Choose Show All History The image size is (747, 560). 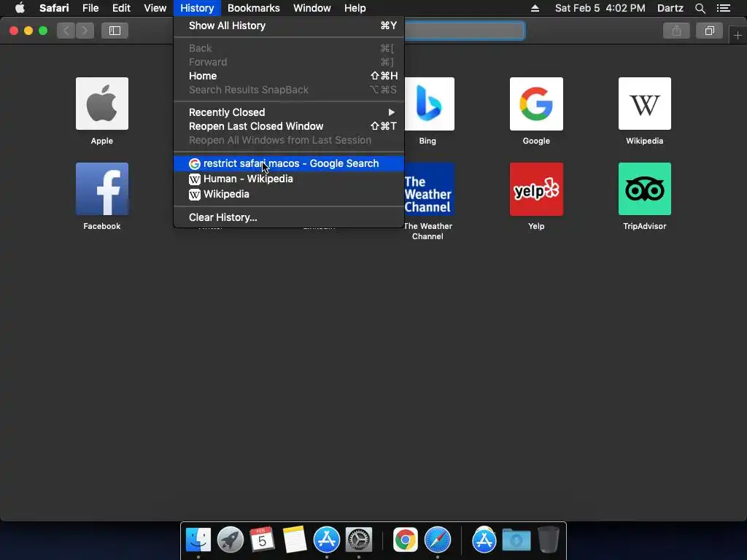pos(289,26)
